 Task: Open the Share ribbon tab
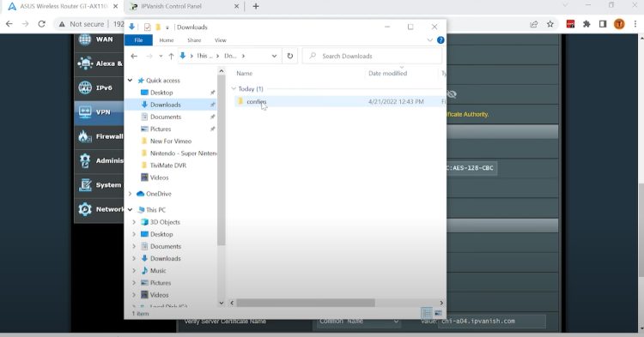194,40
